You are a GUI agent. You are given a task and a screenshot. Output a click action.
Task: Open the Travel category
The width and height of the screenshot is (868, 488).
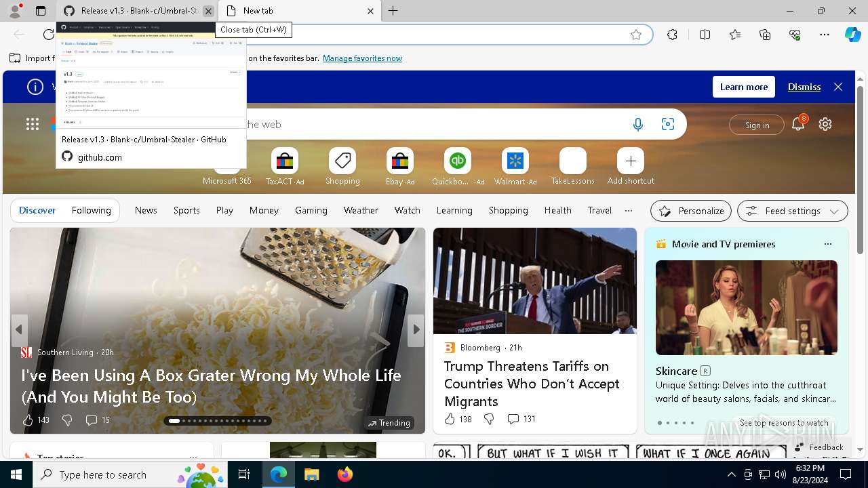coord(599,210)
